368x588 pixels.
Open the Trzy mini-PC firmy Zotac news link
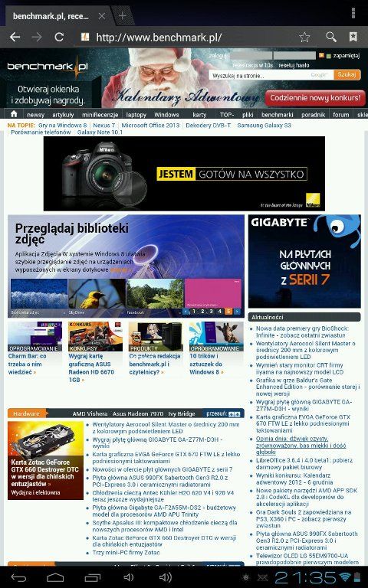click(x=126, y=553)
